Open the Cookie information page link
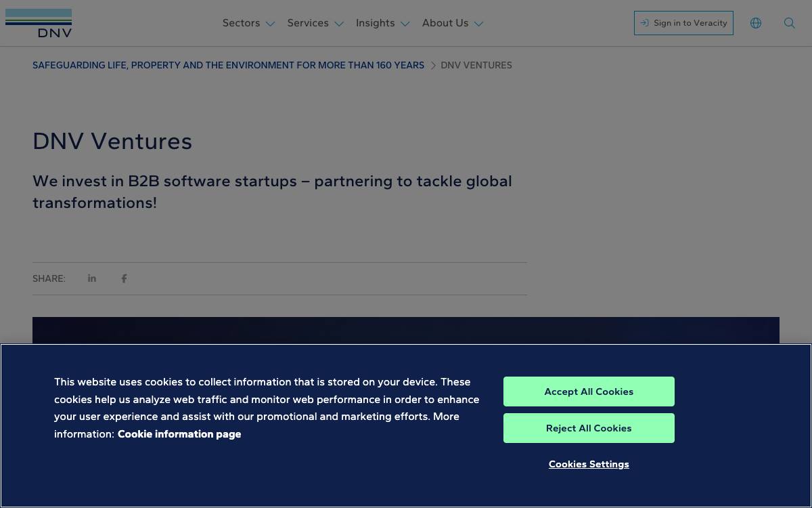The image size is (812, 508). 179,434
